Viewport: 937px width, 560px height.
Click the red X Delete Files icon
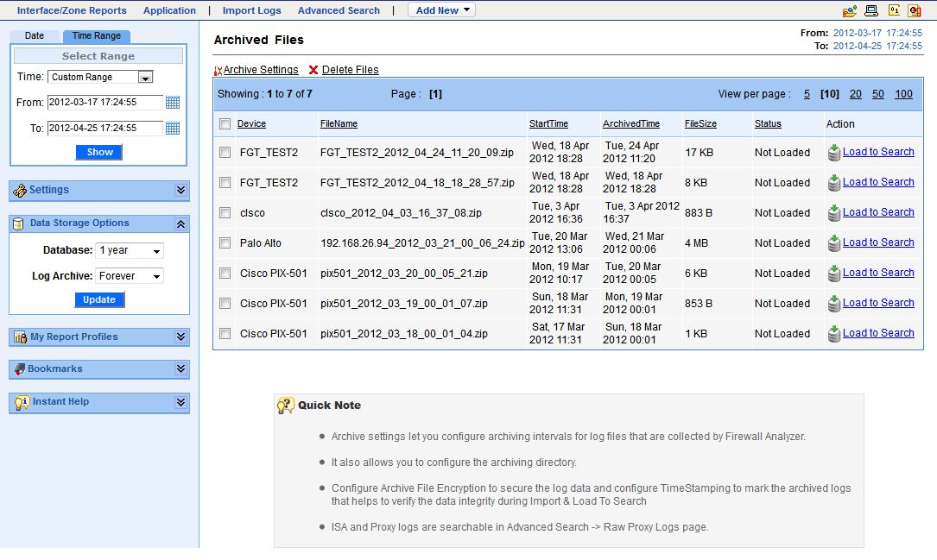[x=313, y=70]
